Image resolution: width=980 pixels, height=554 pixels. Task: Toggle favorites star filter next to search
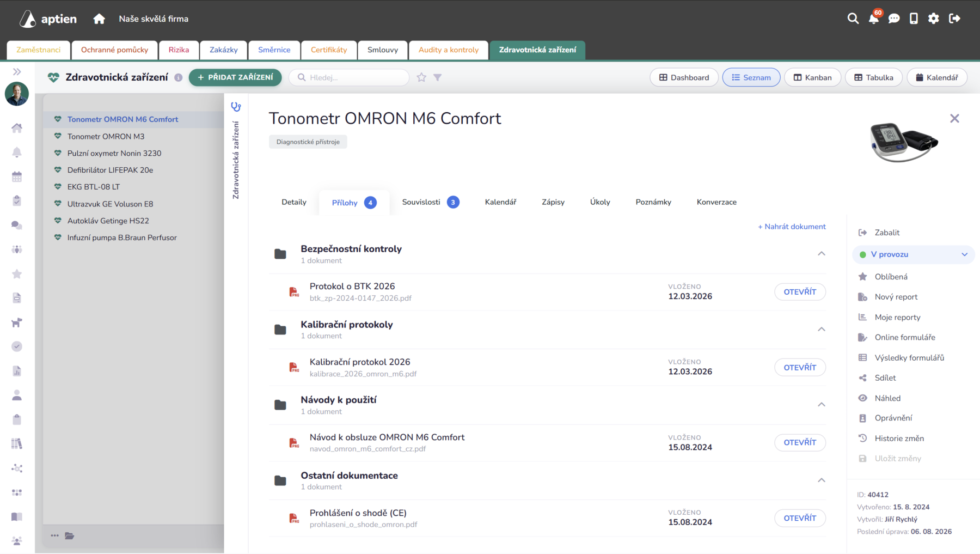click(421, 77)
